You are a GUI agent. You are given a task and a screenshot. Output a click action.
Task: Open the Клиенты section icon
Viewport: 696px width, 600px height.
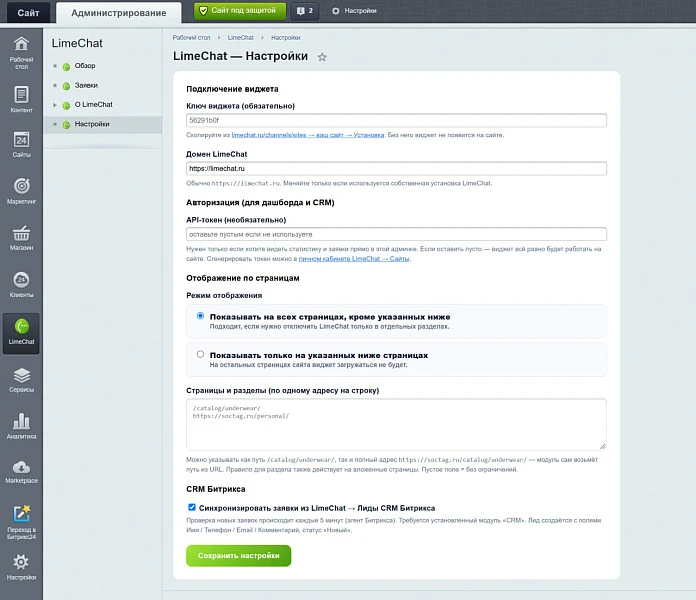pyautogui.click(x=21, y=280)
